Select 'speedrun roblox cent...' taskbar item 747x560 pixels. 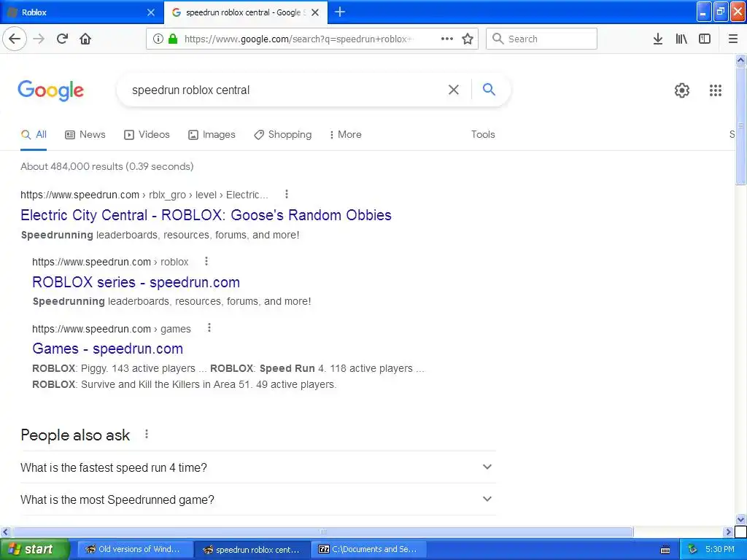click(x=252, y=550)
